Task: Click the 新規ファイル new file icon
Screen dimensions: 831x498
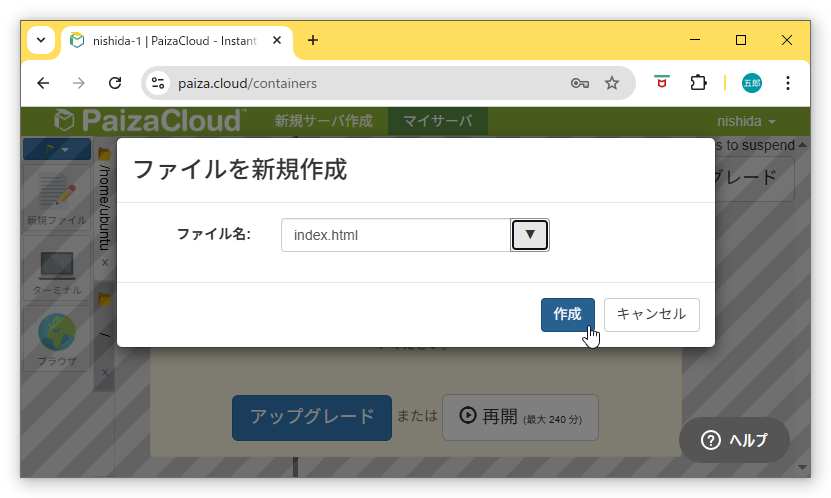Action: click(x=57, y=198)
